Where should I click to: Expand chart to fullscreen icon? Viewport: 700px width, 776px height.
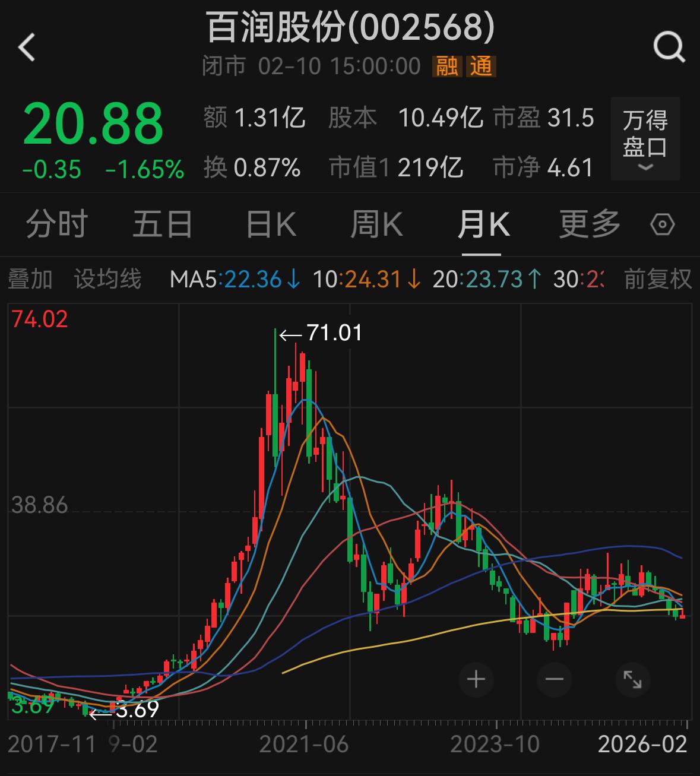(x=632, y=679)
